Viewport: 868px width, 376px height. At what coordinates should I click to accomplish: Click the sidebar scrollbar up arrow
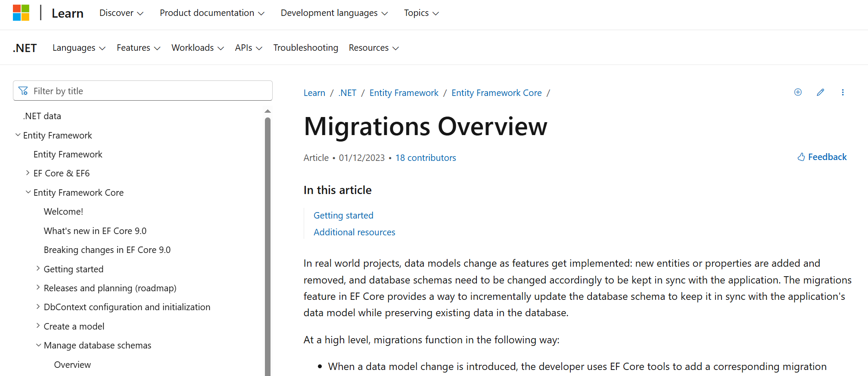[268, 111]
